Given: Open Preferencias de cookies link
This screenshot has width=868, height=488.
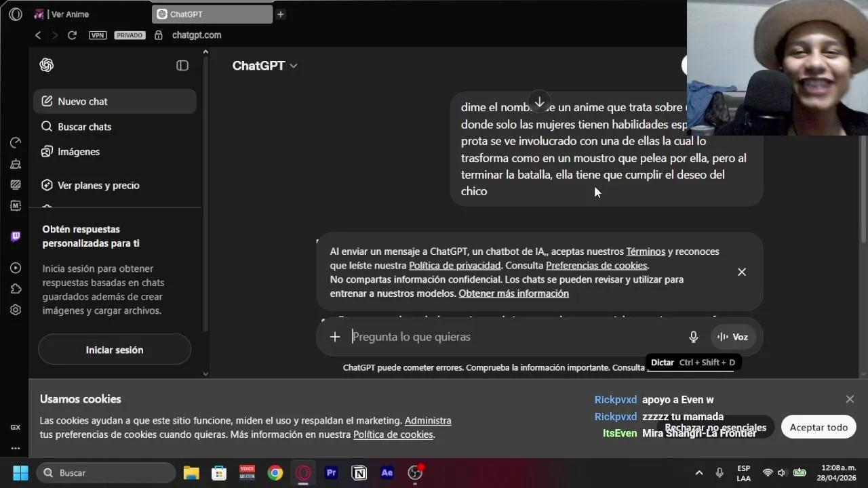Looking at the screenshot, I should (x=597, y=266).
